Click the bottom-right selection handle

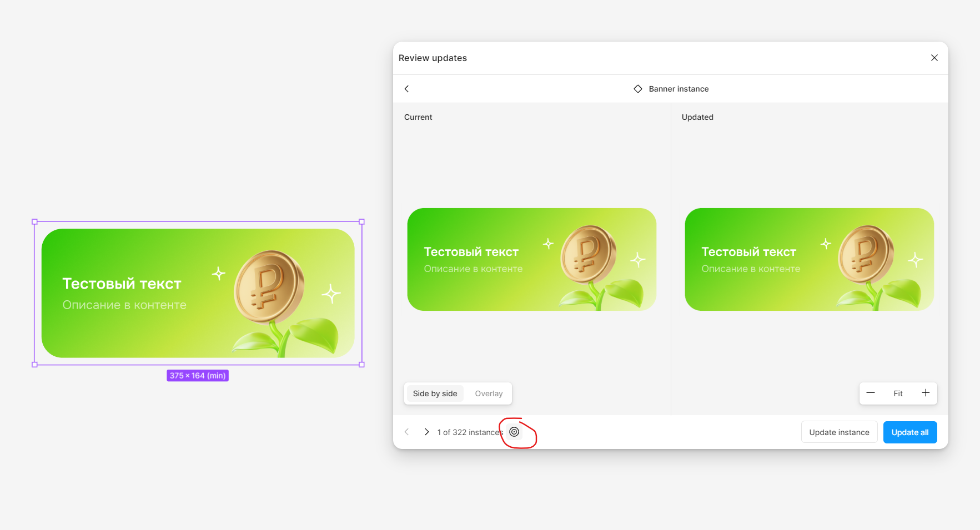coord(361,365)
